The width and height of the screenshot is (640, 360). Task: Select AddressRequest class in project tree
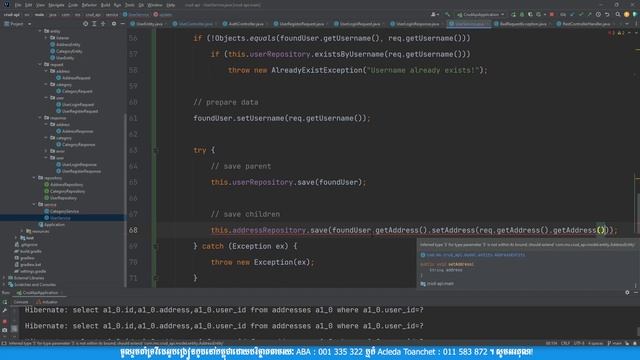pos(73,78)
